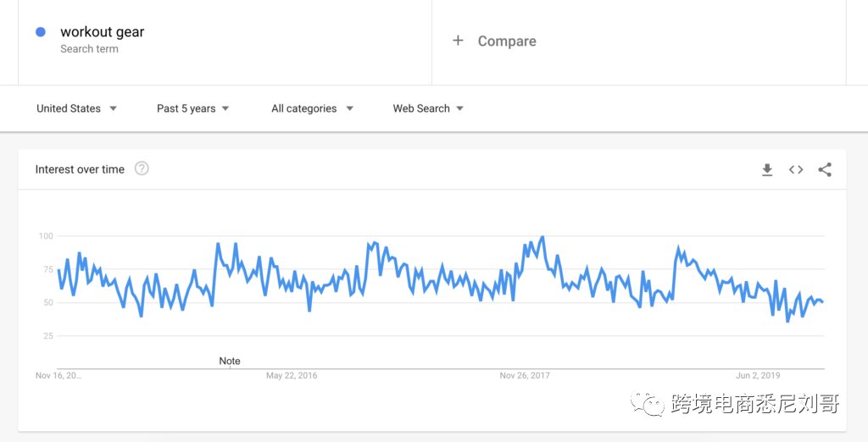The width and height of the screenshot is (868, 442).
Task: Add a Compare search term
Action: tap(507, 41)
